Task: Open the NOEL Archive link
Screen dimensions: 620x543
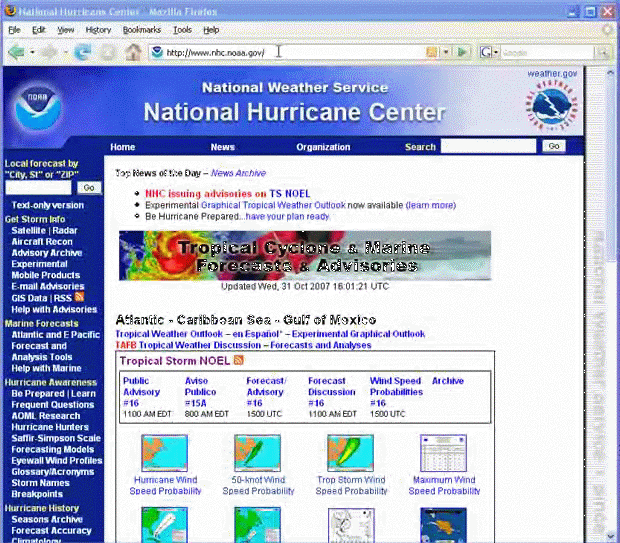Action: (x=448, y=381)
